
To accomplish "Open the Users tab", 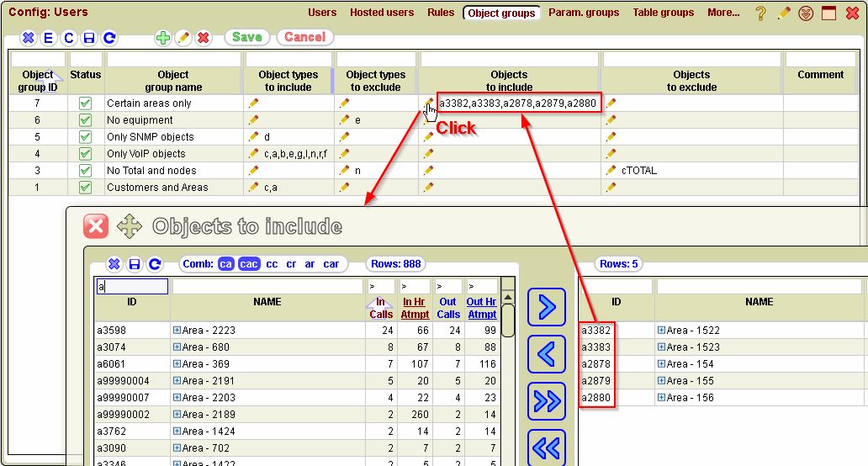I will point(322,12).
